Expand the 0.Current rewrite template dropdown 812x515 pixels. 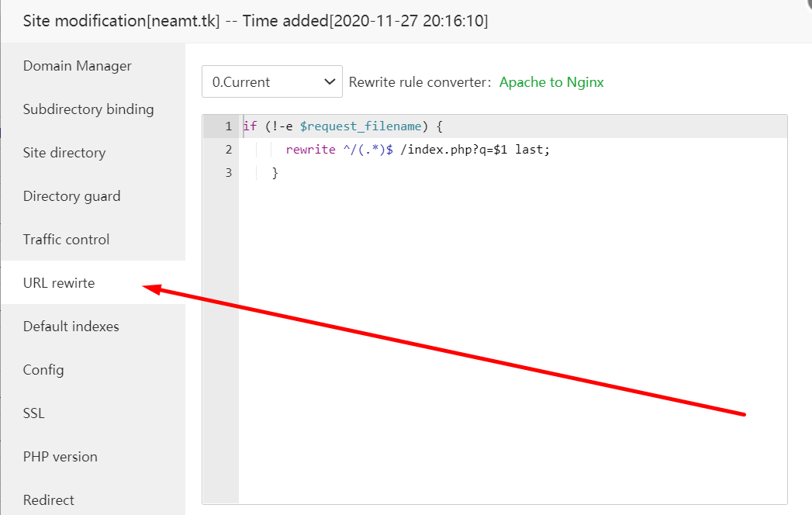click(264, 81)
